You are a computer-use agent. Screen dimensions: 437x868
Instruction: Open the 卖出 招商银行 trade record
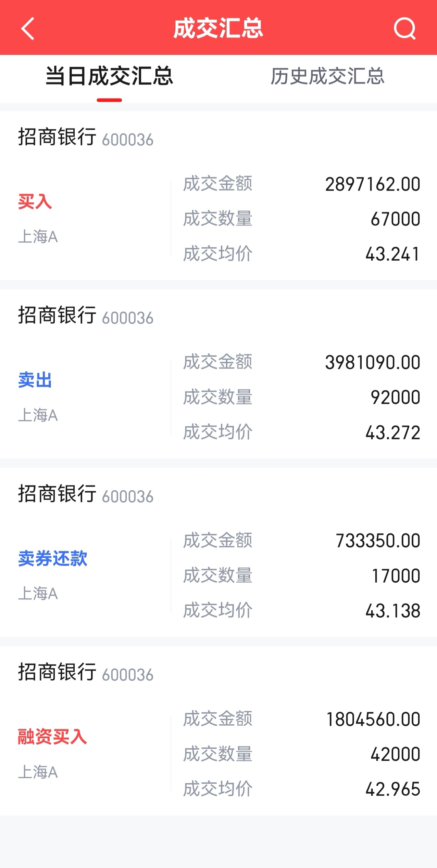218,374
